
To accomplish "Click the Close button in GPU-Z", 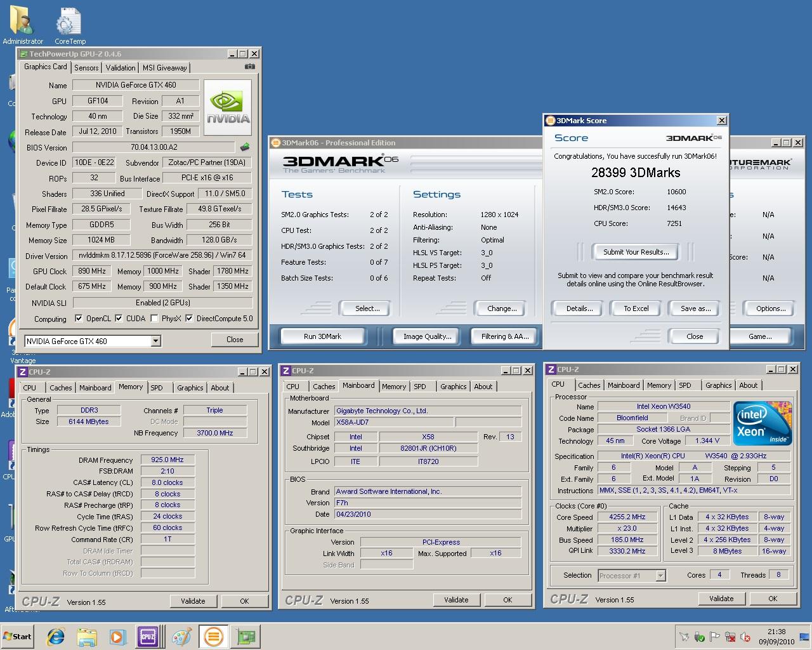I will pos(235,340).
